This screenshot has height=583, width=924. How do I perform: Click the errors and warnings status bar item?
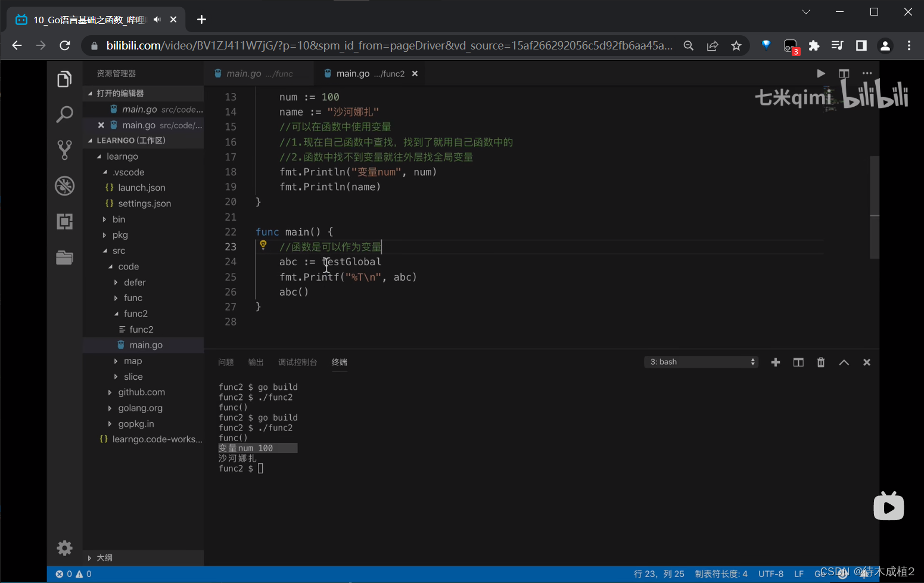click(73, 574)
